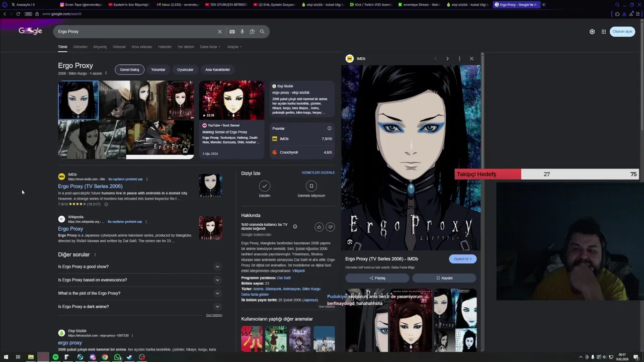This screenshot has height=362, width=644.
Task: Reload the page via browser refresh icon
Action: pyautogui.click(x=18, y=14)
